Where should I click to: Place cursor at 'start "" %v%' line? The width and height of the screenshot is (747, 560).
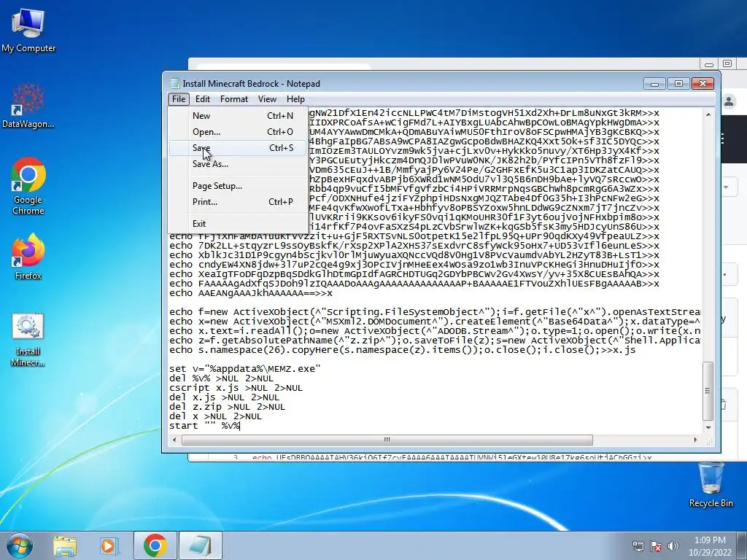tap(204, 426)
